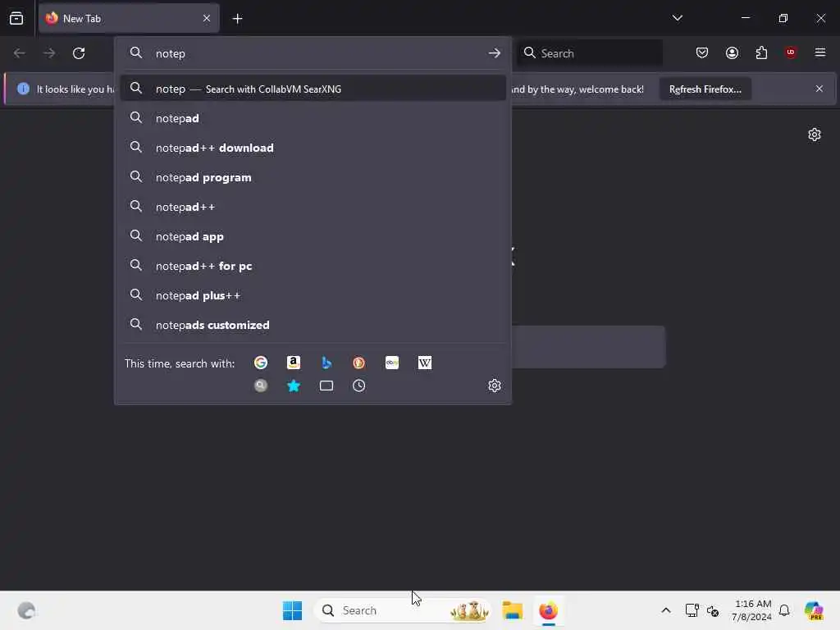840x630 pixels.
Task: Click the Refresh Firefox... button
Action: point(705,89)
